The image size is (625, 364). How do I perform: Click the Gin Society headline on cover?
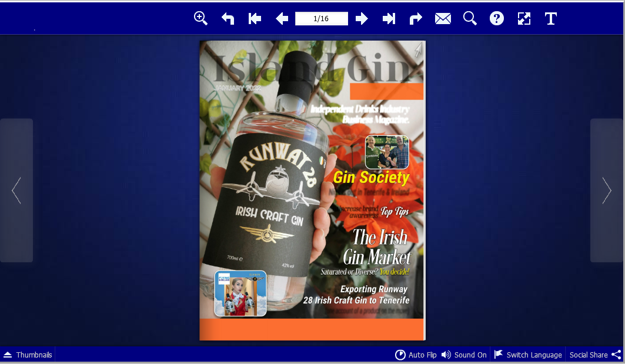click(371, 178)
